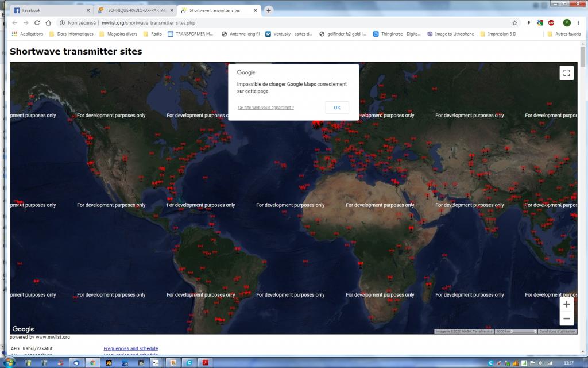Click the Google logo on the map
Image resolution: width=588 pixels, height=368 pixels.
tap(23, 329)
